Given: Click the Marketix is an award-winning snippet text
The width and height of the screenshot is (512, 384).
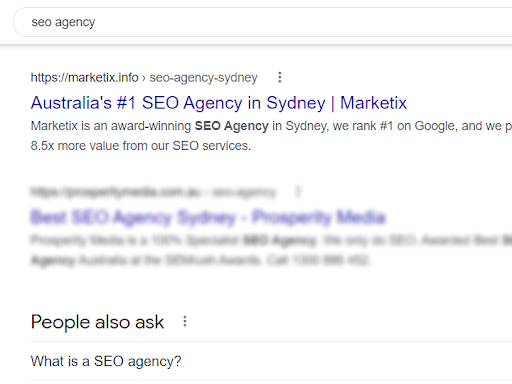Looking at the screenshot, I should 111,126.
